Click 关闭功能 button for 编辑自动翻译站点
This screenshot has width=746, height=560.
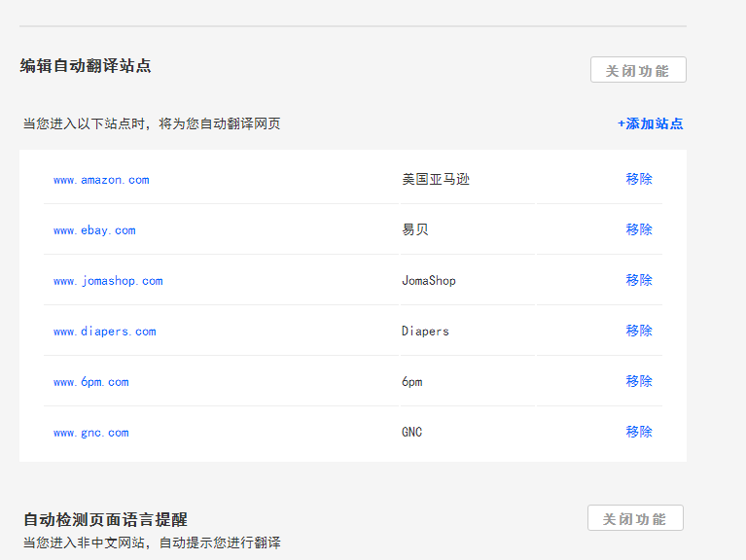[638, 70]
